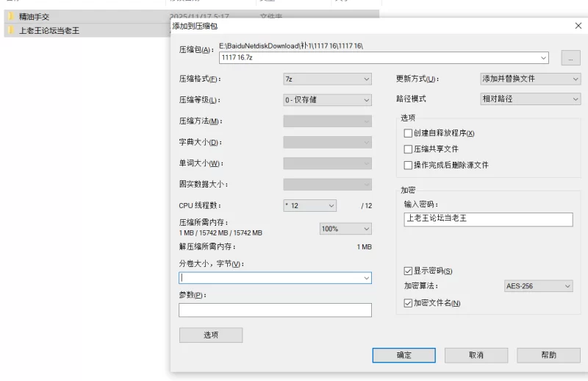Click the second folder icon in file list

pos(11,30)
